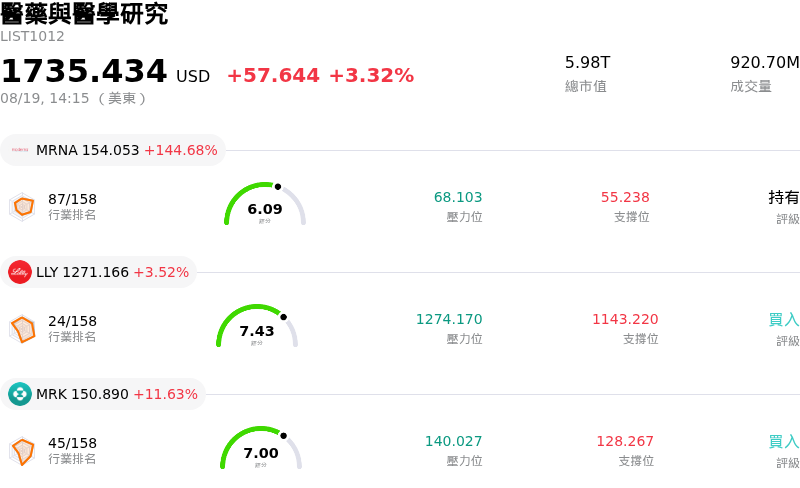Image resolution: width=800 pixels, height=488 pixels.
Task: Open the radar chart icon for rank 45/158
Action: click(x=22, y=451)
